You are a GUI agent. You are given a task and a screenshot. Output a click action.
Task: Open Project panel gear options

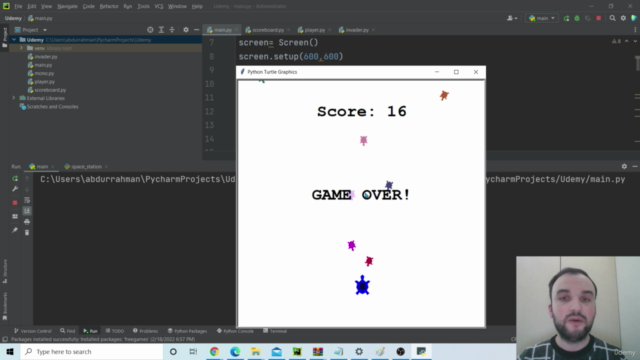point(186,30)
